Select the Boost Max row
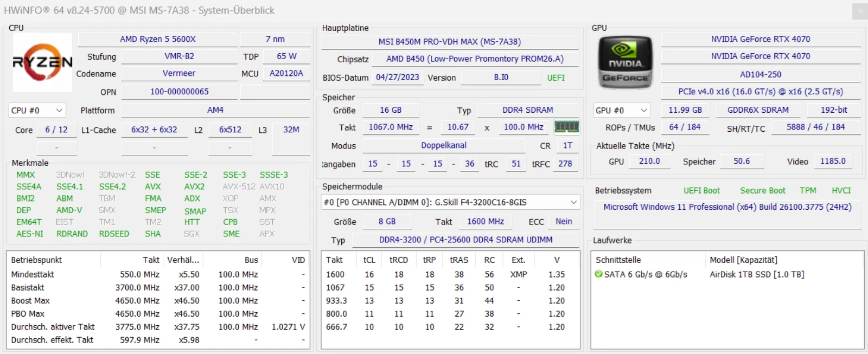 158,301
